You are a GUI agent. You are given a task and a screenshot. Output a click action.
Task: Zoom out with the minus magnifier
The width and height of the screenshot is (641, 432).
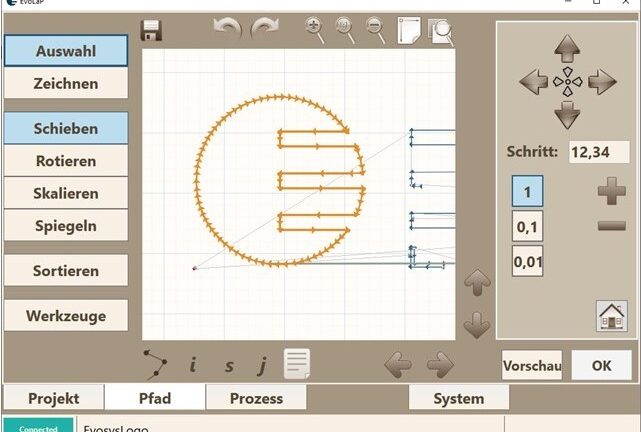(375, 30)
